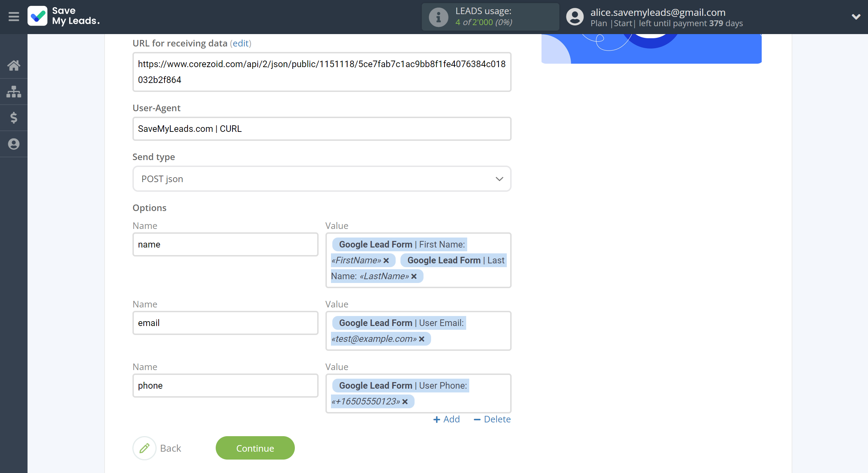This screenshot has height=473, width=868.
Task: Click the info icon next to LEADS usage
Action: pos(436,17)
